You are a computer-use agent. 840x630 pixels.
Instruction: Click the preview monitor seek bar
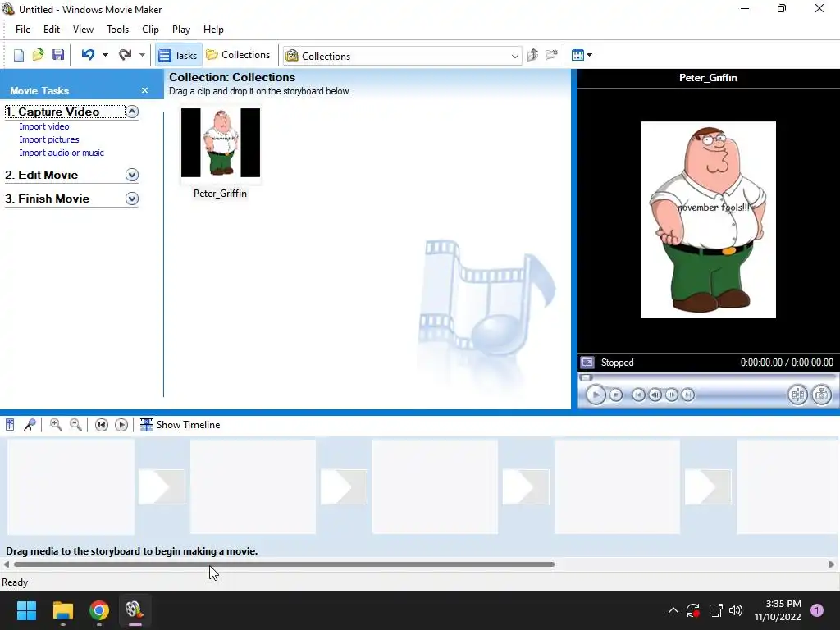tap(708, 377)
